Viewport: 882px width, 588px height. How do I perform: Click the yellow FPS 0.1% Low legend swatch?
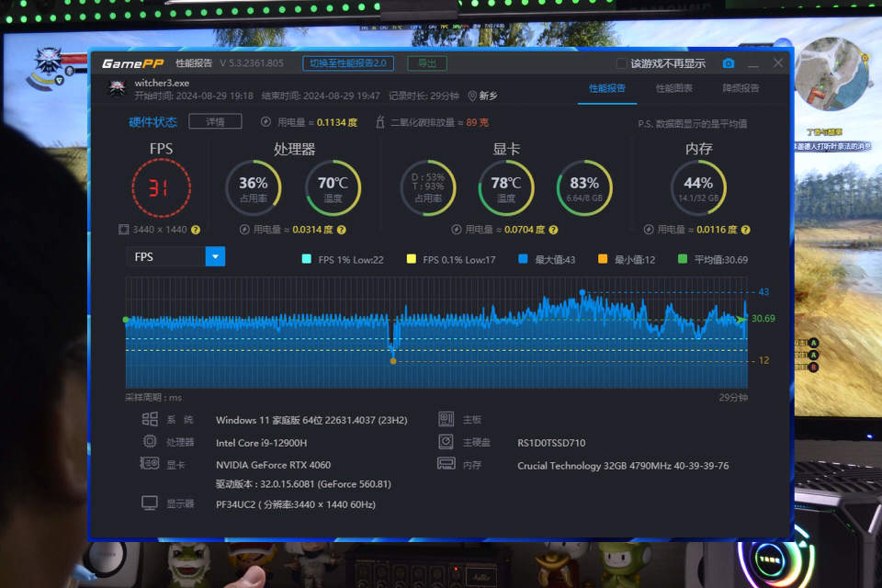[x=412, y=259]
